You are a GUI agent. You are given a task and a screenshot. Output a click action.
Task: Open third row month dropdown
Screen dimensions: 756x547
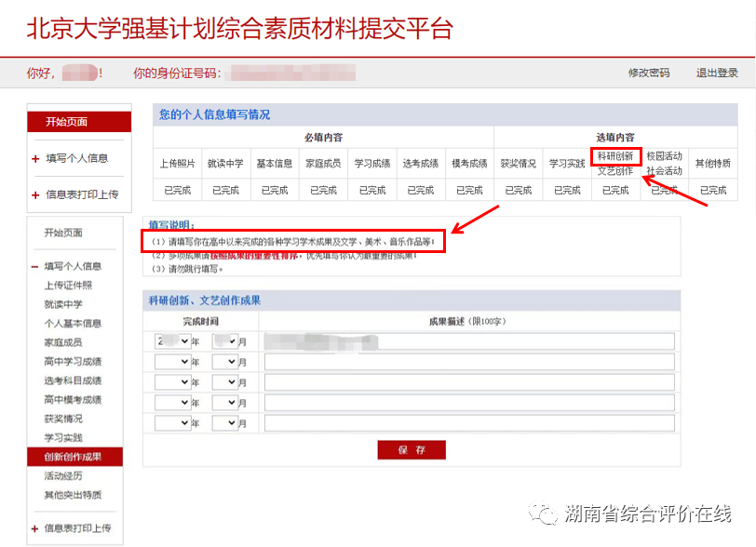click(x=225, y=382)
